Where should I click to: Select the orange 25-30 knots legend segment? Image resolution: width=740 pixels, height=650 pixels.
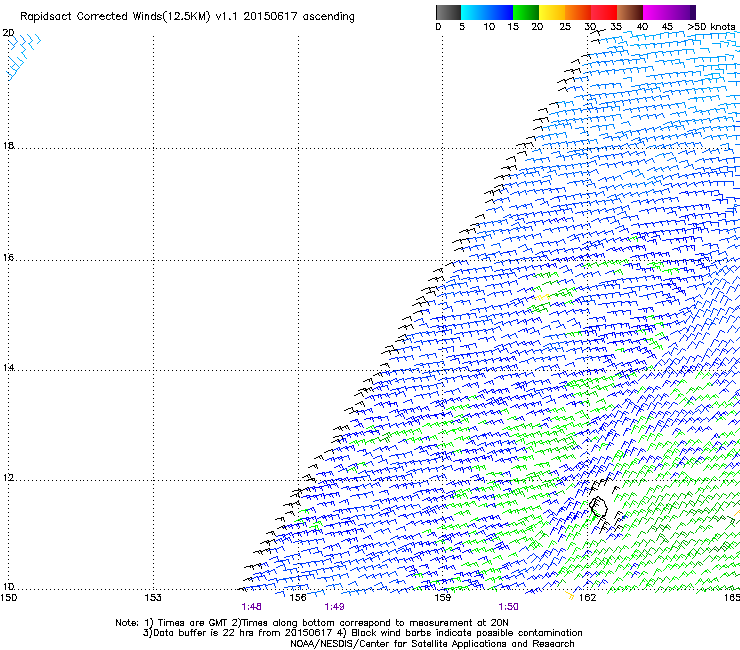tap(578, 12)
